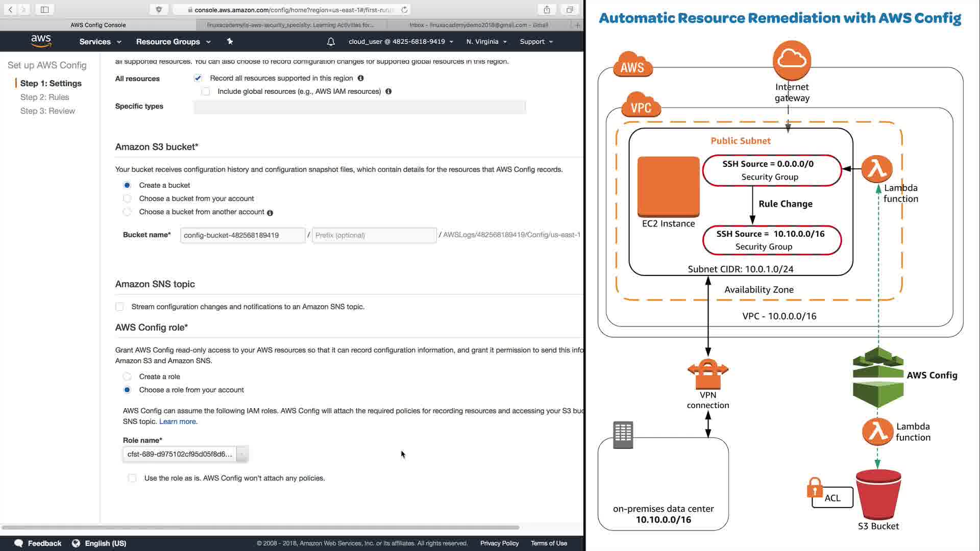Screen dimensions: 980x551
Task: Select Choose a bucket from your account
Action: [x=127, y=198]
